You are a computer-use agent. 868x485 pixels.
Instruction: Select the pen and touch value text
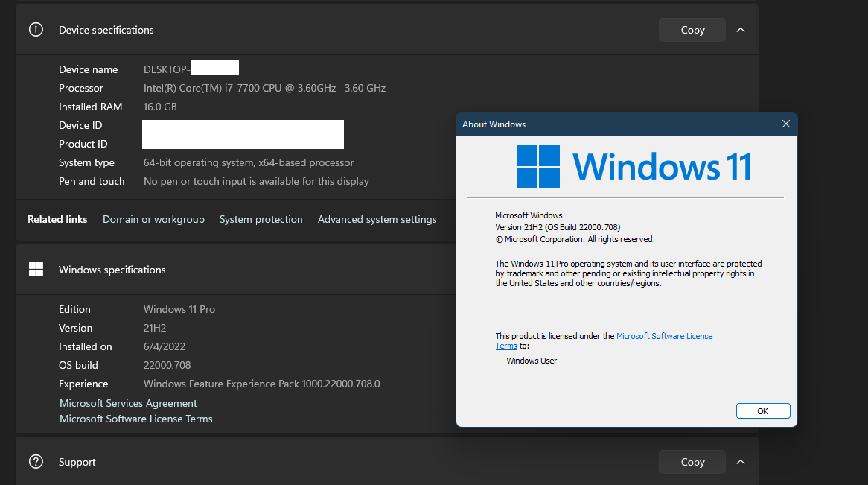[x=256, y=181]
